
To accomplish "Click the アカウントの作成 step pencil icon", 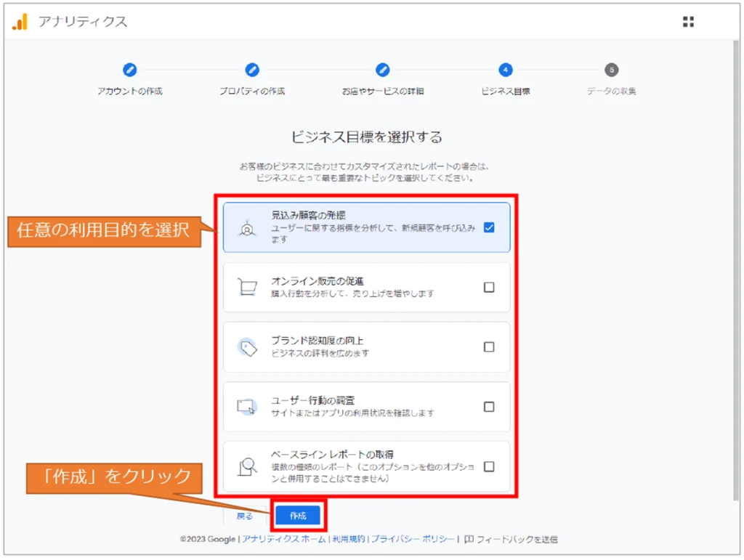I will (130, 70).
